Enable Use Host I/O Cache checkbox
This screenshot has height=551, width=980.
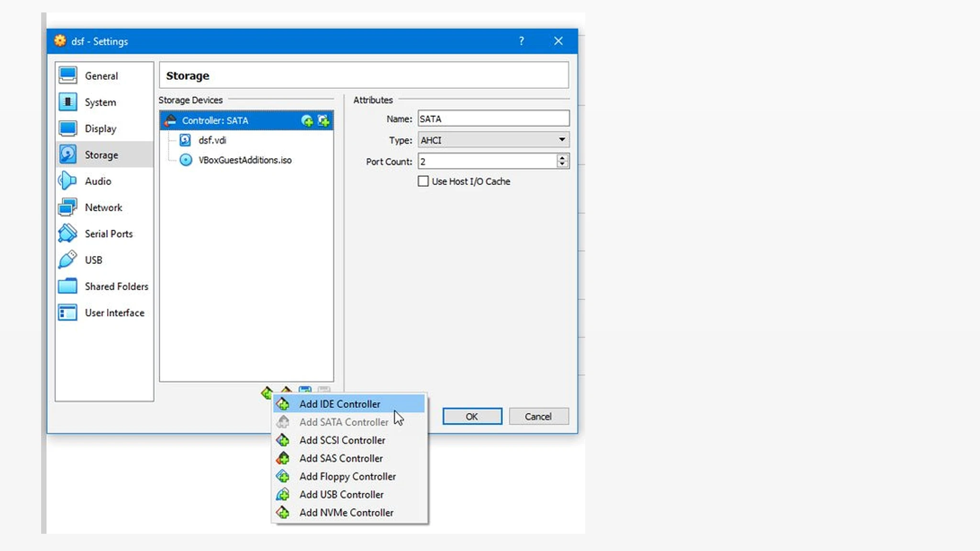coord(423,181)
